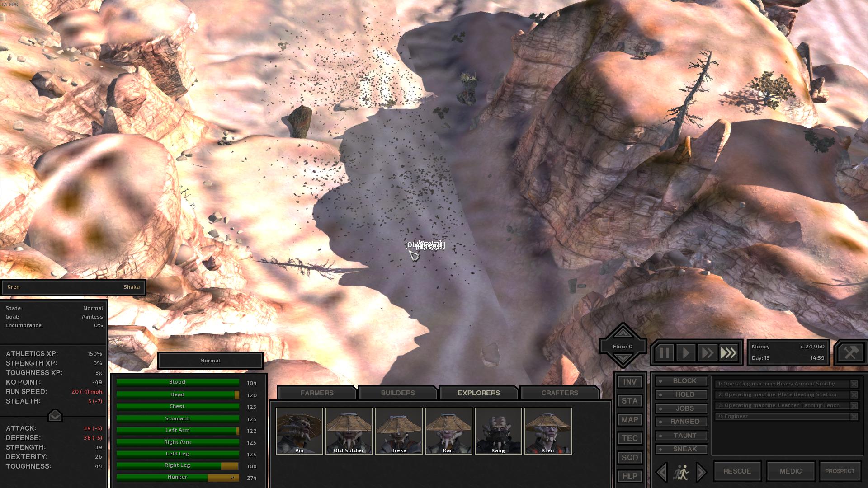Click the Blood health bar

178,382
